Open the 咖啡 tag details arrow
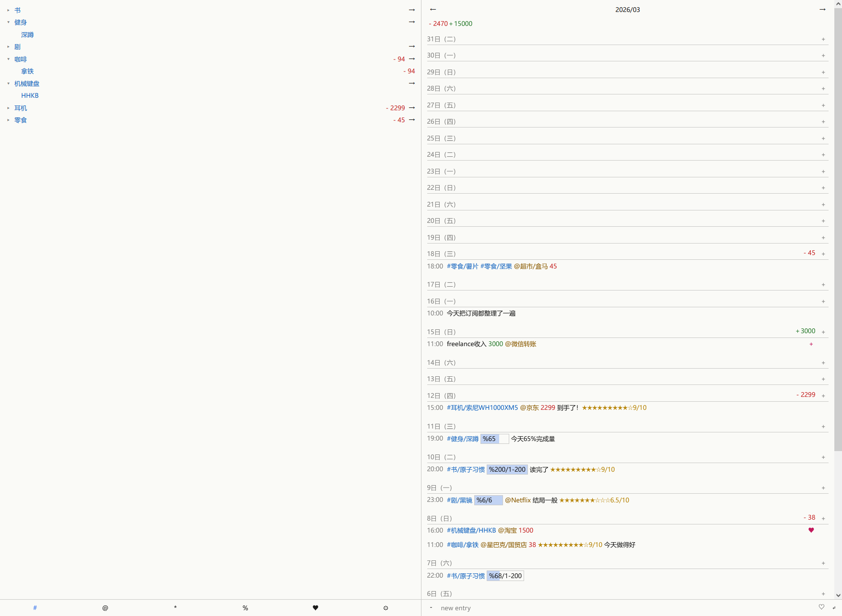Image resolution: width=842 pixels, height=616 pixels. (x=412, y=59)
